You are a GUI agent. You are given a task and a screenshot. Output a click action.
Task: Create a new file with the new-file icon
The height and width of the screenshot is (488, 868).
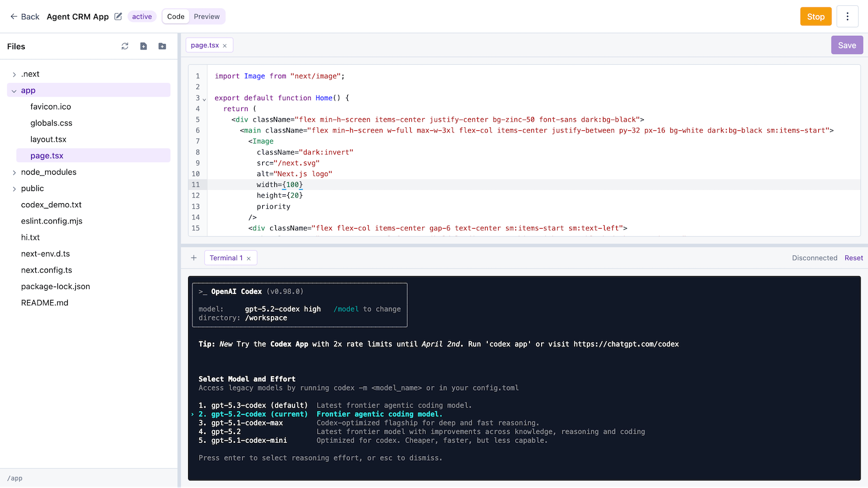coord(144,46)
